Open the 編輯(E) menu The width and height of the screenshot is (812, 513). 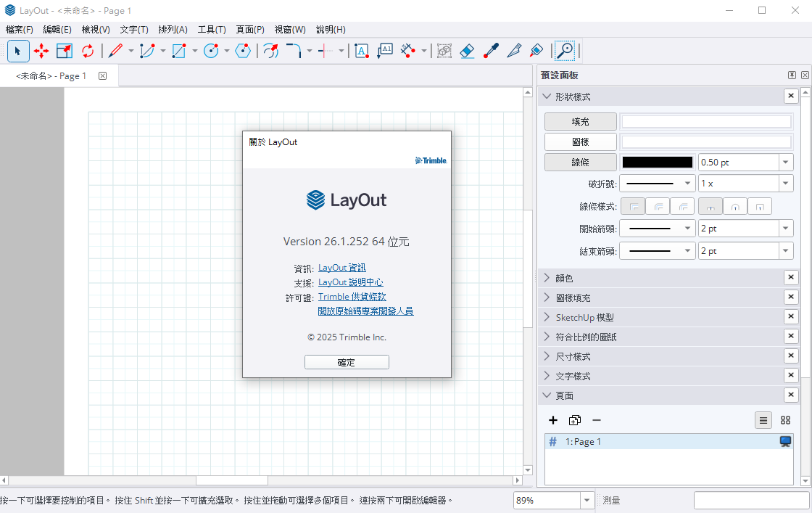(57, 30)
